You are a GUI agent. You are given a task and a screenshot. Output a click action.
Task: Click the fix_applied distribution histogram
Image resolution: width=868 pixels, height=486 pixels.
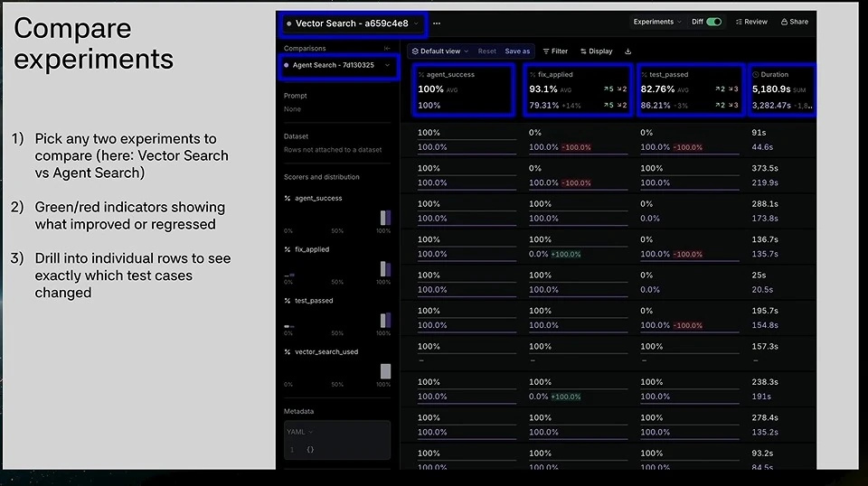pos(337,268)
